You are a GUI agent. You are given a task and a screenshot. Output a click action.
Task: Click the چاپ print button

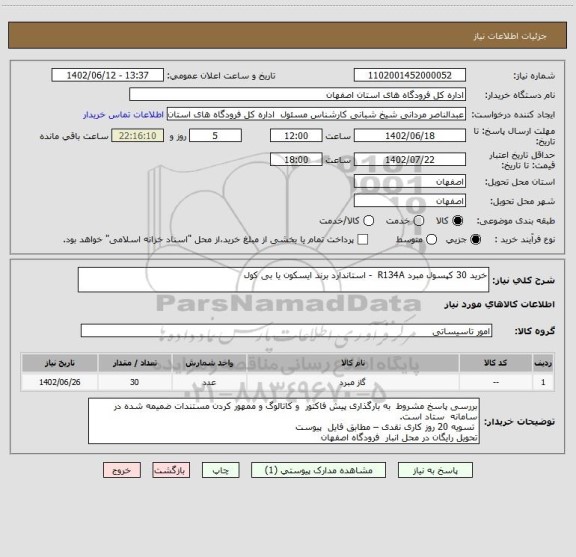221,470
